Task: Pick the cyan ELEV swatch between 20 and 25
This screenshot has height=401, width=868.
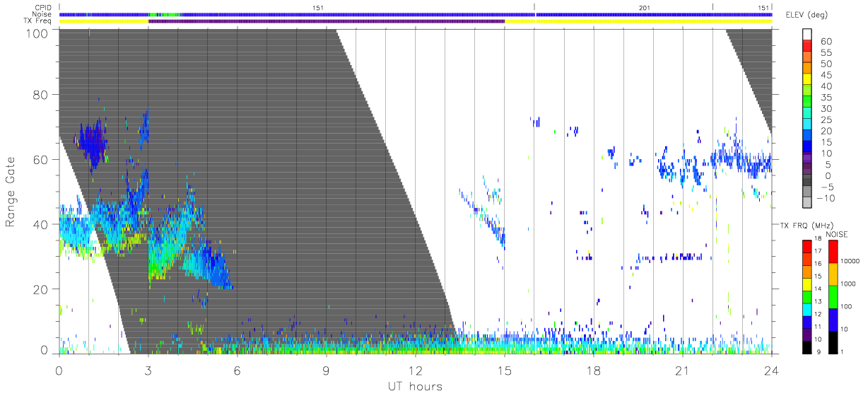Action: [x=808, y=125]
